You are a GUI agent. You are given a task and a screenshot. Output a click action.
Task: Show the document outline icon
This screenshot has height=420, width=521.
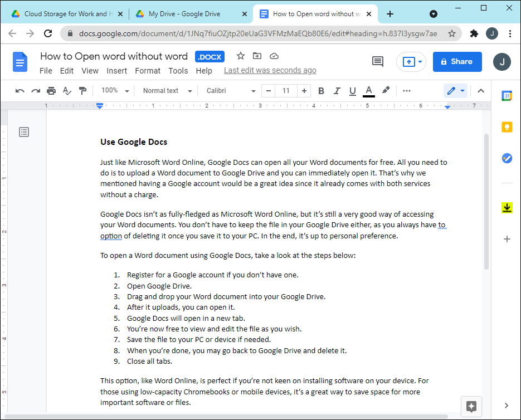(24, 132)
